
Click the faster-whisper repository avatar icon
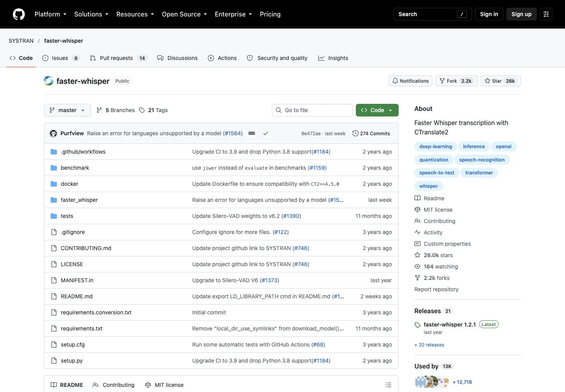tap(49, 81)
